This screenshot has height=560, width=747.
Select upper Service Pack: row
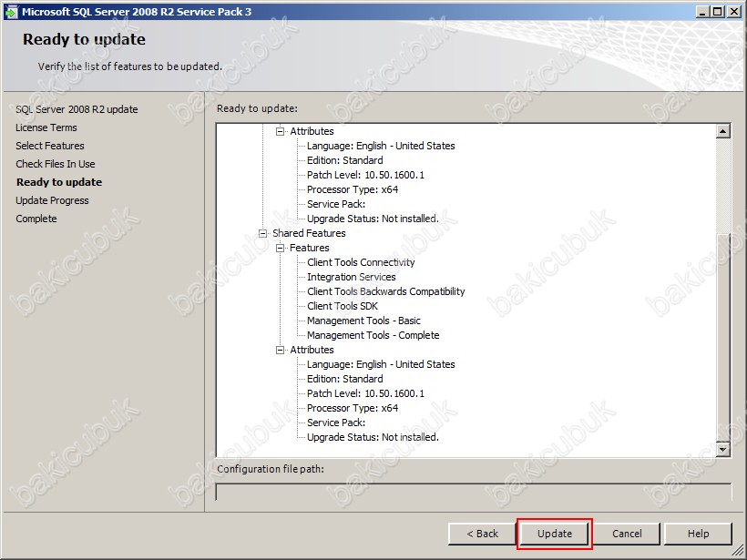click(x=336, y=204)
